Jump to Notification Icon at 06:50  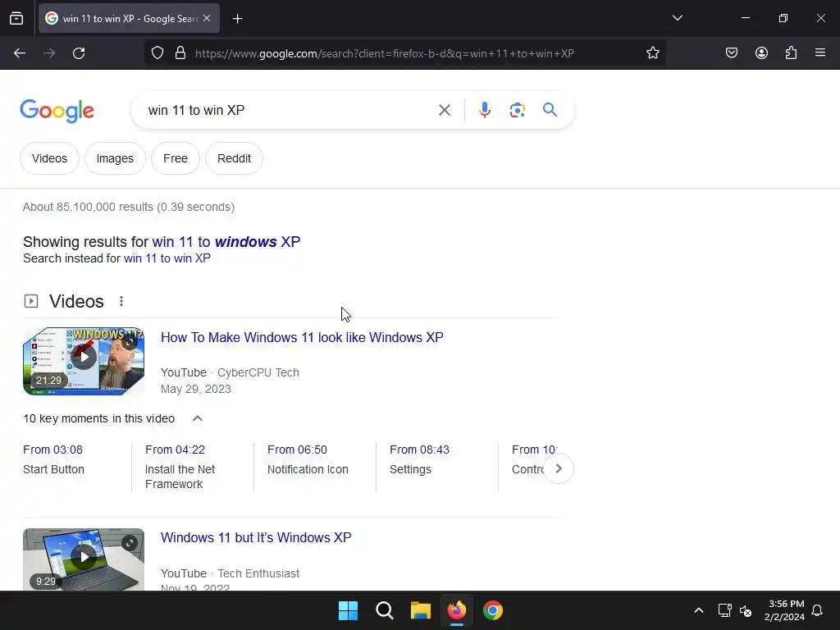coord(308,459)
